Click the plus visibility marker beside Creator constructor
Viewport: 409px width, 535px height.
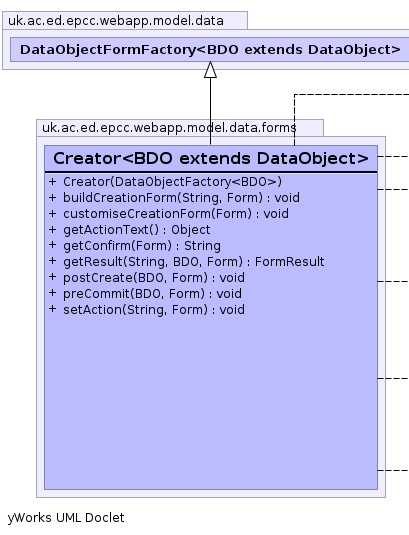(x=52, y=181)
